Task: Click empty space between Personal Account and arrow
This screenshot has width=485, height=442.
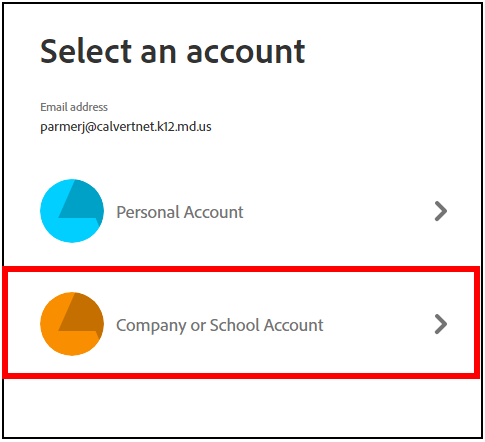Action: click(338, 212)
